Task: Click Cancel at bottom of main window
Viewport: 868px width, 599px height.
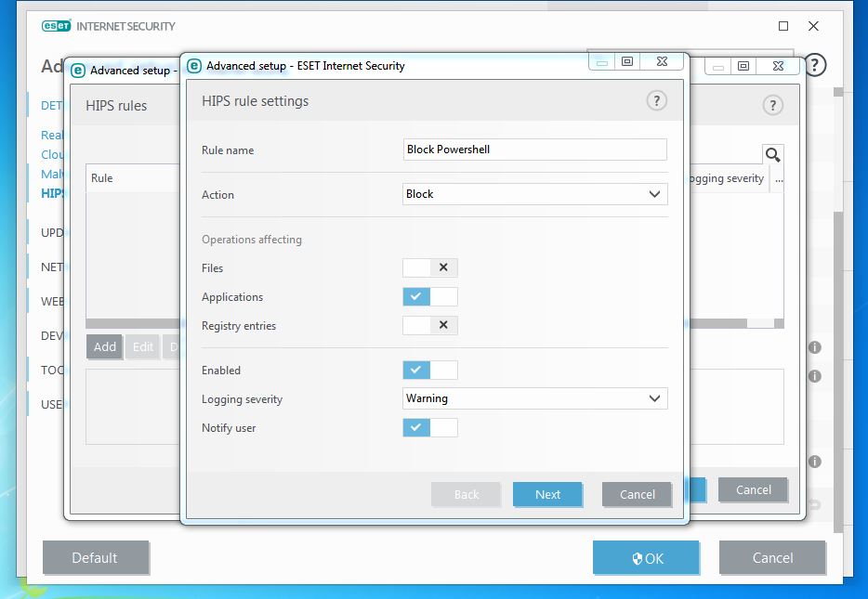Action: click(772, 558)
